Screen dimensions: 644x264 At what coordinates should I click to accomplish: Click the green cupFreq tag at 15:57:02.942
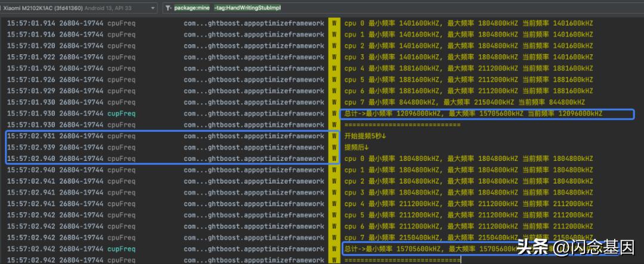tap(121, 249)
